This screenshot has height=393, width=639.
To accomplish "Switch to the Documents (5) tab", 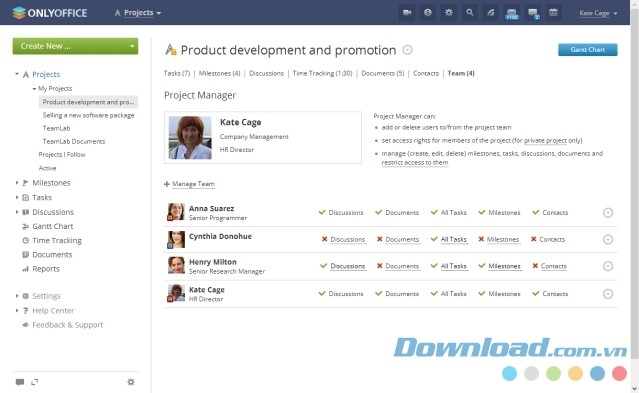I will (x=383, y=73).
